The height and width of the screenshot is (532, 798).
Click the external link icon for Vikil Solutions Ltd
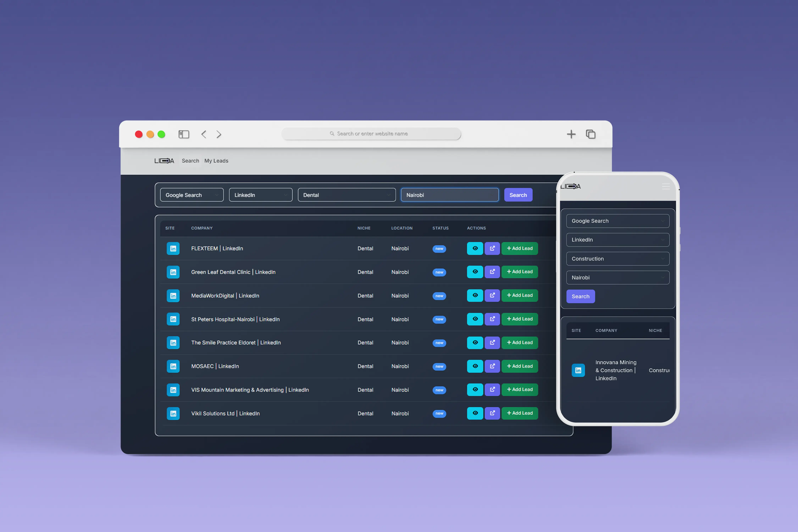coord(492,413)
